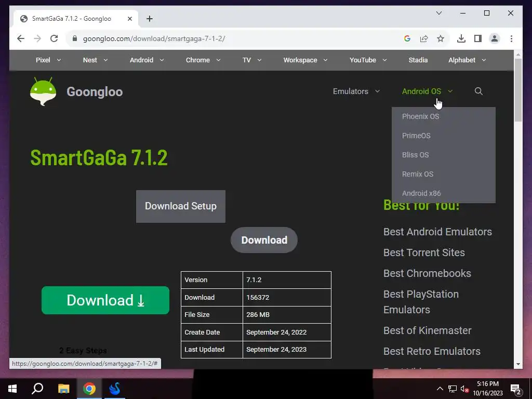Open the Chrome profile avatar

(495, 38)
